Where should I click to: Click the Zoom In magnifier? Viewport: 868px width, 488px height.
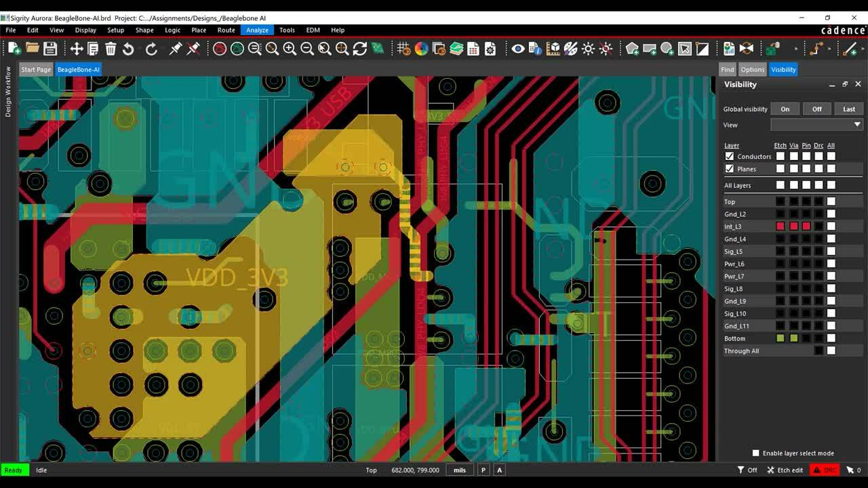pyautogui.click(x=290, y=48)
